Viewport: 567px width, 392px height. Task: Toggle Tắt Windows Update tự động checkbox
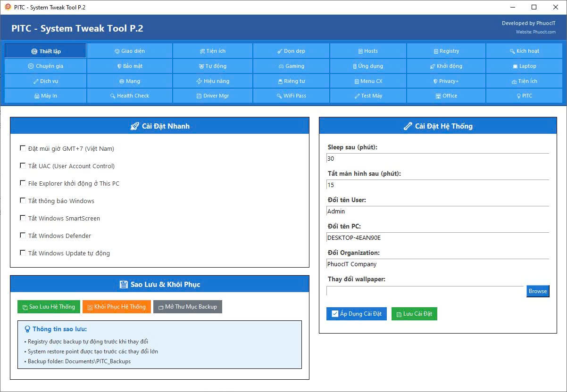click(23, 253)
